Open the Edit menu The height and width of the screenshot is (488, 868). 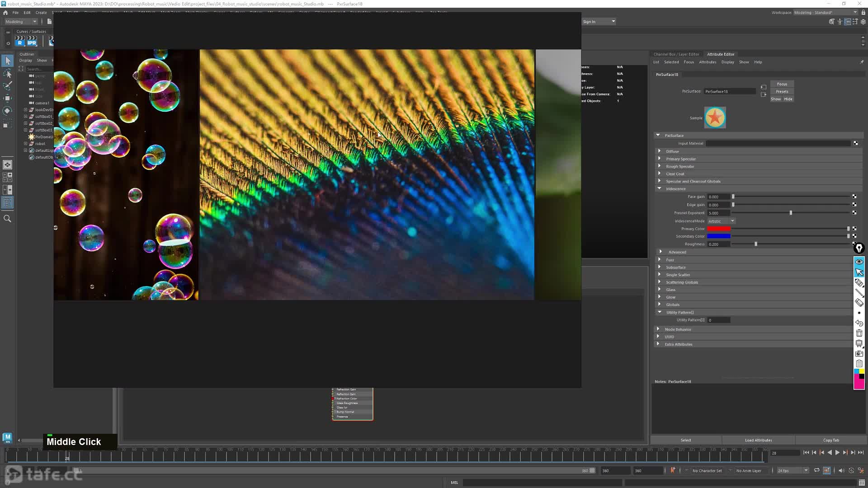click(x=27, y=13)
